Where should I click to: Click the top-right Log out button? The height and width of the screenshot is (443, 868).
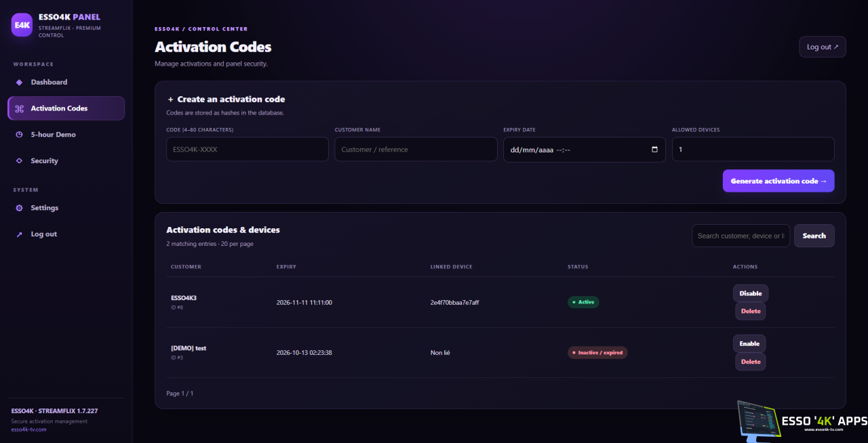823,47
